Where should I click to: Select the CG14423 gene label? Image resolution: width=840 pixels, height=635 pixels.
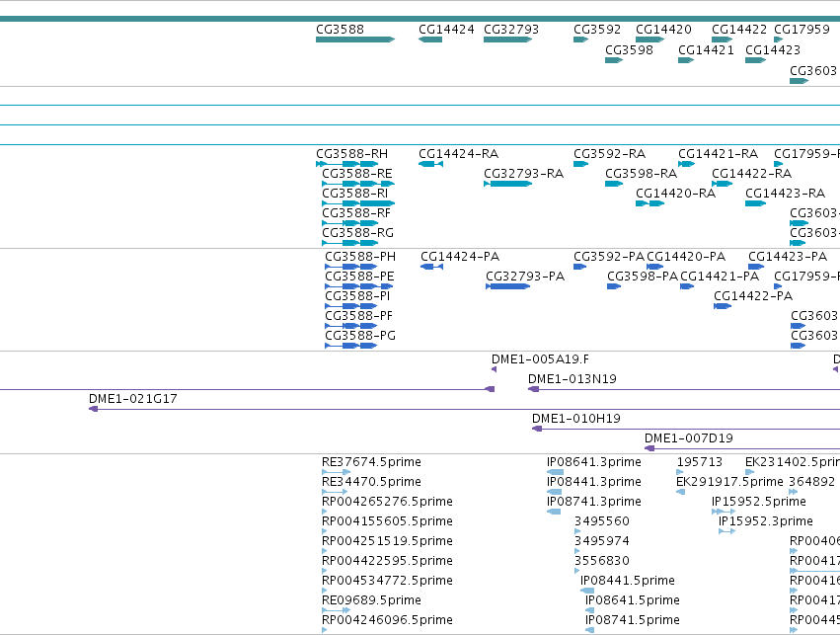[x=773, y=49]
